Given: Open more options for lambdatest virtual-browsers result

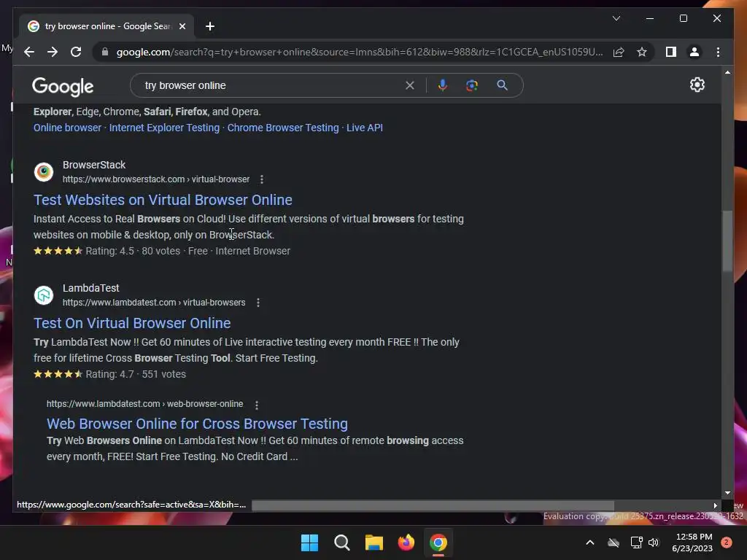Looking at the screenshot, I should click(x=258, y=303).
